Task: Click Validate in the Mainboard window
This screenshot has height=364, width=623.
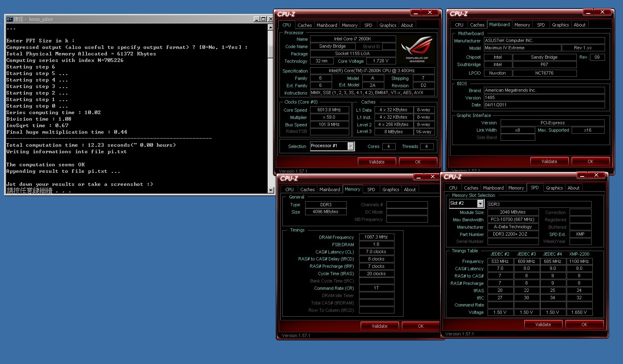Action: pyautogui.click(x=549, y=161)
